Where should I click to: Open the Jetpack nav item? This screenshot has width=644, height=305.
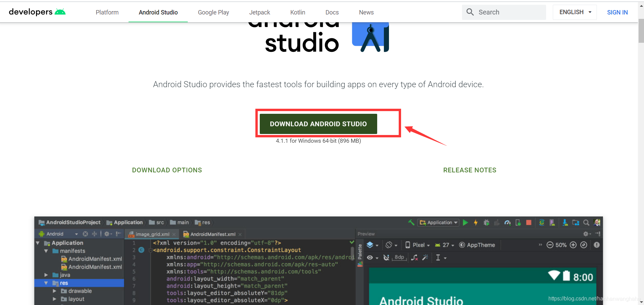(x=259, y=12)
